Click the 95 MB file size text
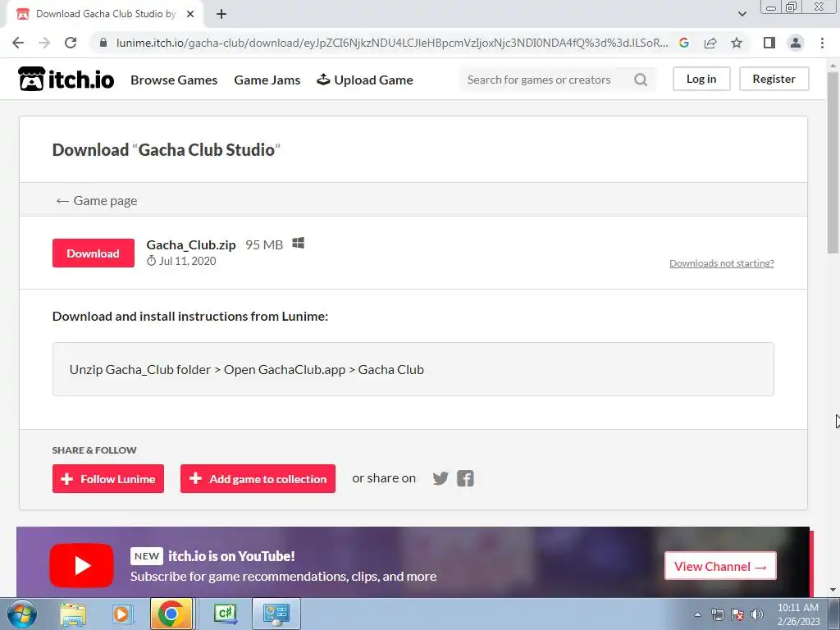The height and width of the screenshot is (630, 840). [264, 244]
